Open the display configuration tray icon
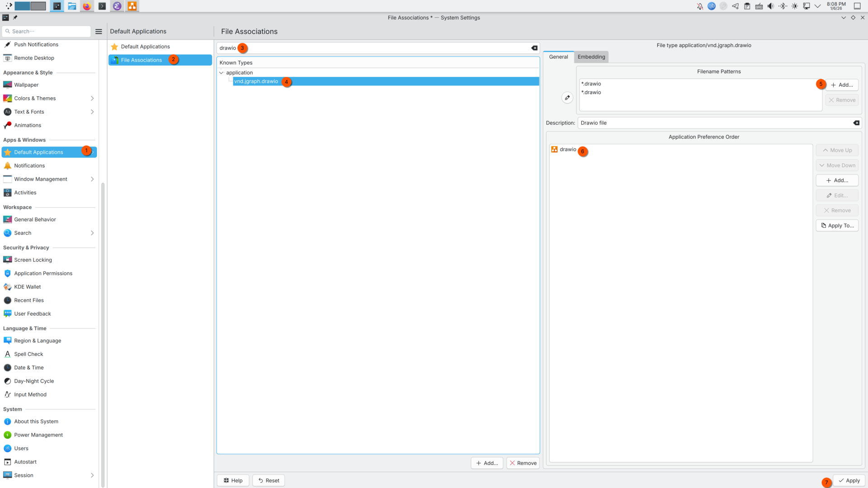Image resolution: width=868 pixels, height=488 pixels. tap(806, 6)
